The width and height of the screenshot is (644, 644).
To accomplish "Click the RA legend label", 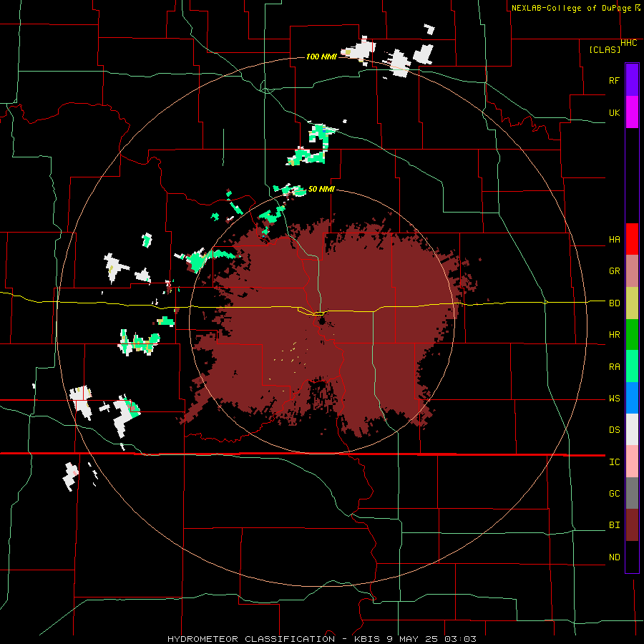I will (615, 367).
